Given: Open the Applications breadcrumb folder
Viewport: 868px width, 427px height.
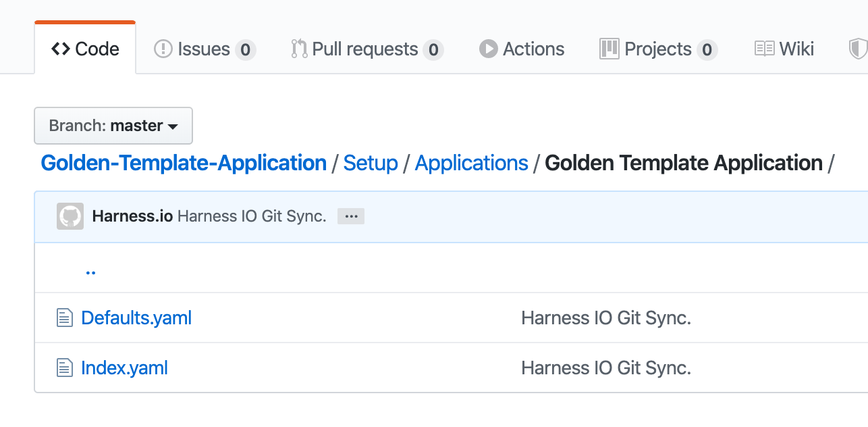Looking at the screenshot, I should coord(471,163).
